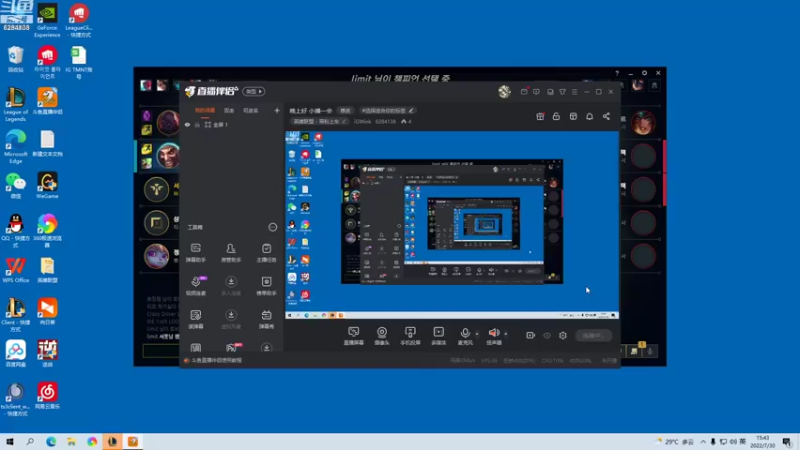This screenshot has height=450, width=800.
Task: Open notifications bell icon above preview
Action: [x=589, y=116]
